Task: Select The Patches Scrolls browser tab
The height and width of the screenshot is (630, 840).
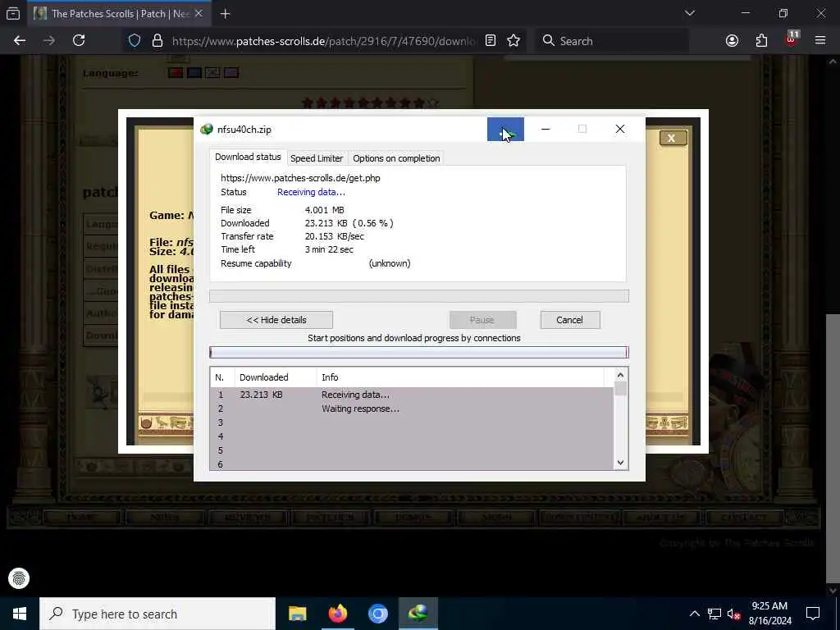Action: coord(119,13)
